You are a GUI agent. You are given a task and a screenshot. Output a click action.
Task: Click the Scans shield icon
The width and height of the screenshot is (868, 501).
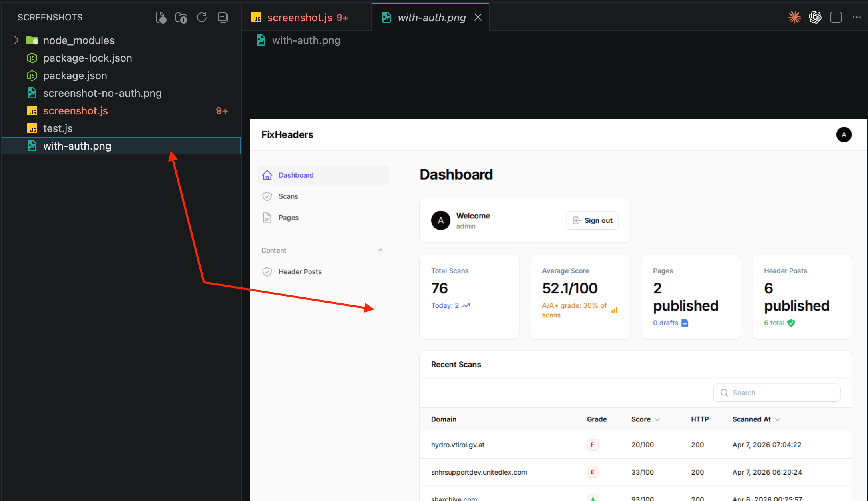[267, 196]
